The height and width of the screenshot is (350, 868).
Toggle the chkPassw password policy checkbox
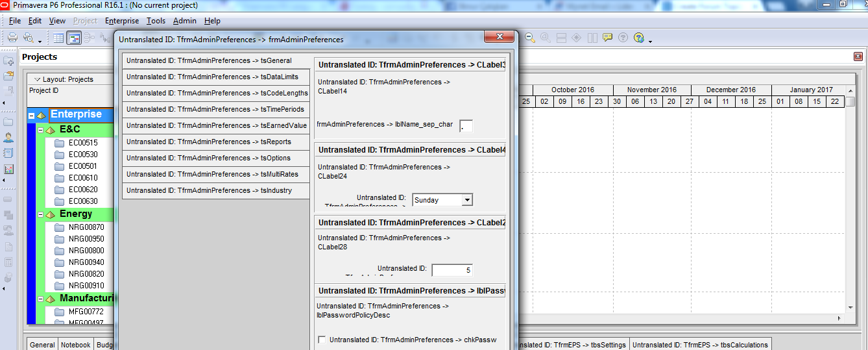click(x=322, y=340)
